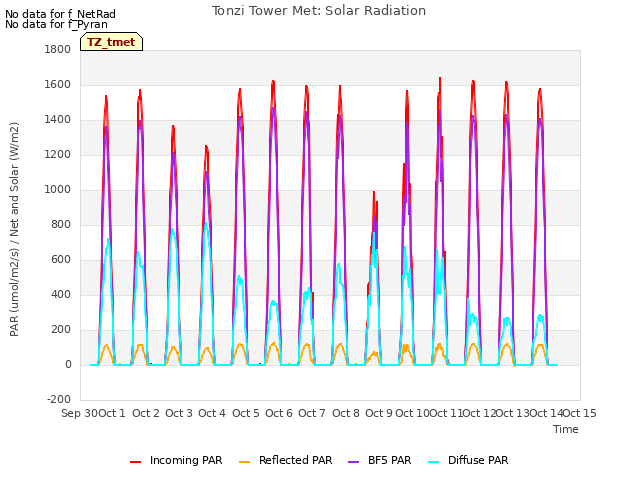Click the 400 y-axis tick label
This screenshot has width=640, height=480.
coord(61,294)
